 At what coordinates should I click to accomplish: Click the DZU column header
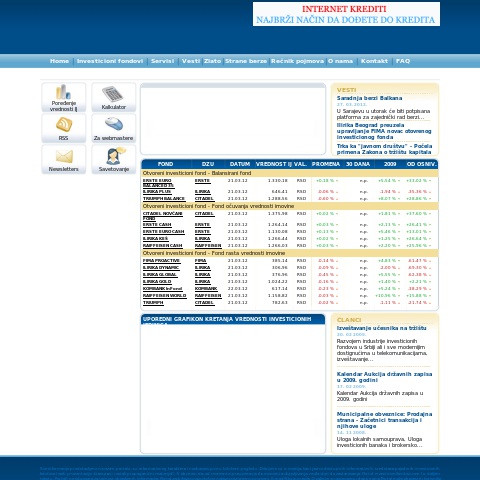tap(208, 164)
